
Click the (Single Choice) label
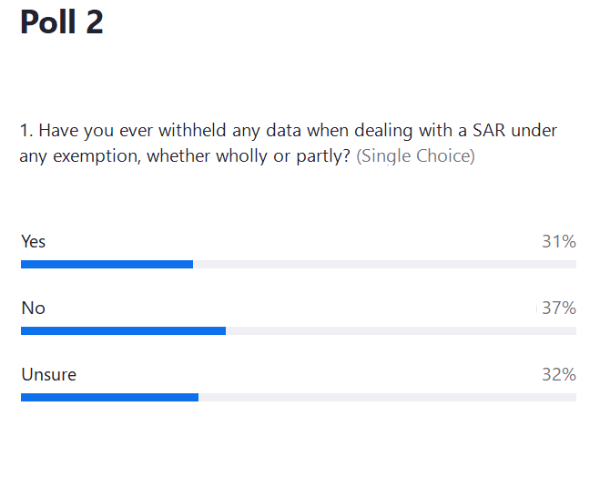415,157
